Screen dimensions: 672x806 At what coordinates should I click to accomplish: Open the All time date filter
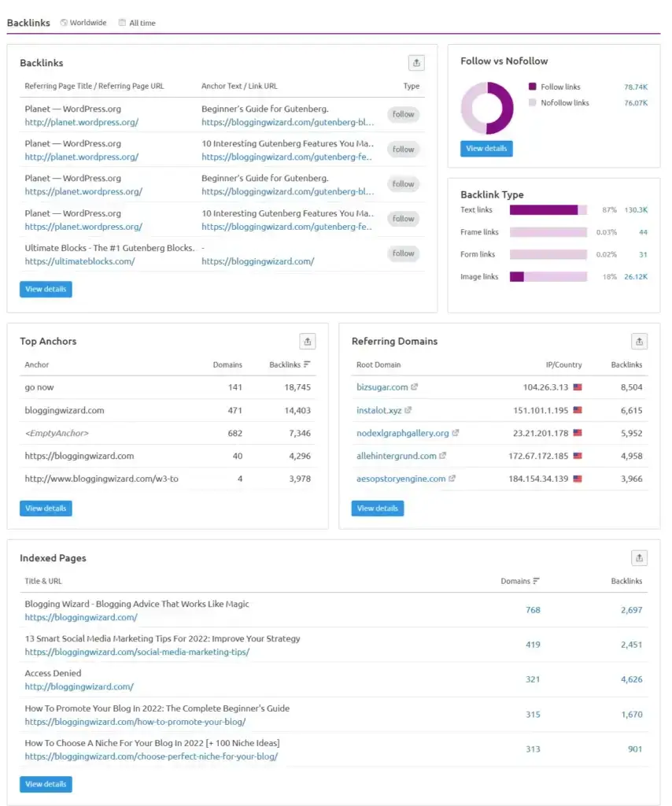coord(142,23)
